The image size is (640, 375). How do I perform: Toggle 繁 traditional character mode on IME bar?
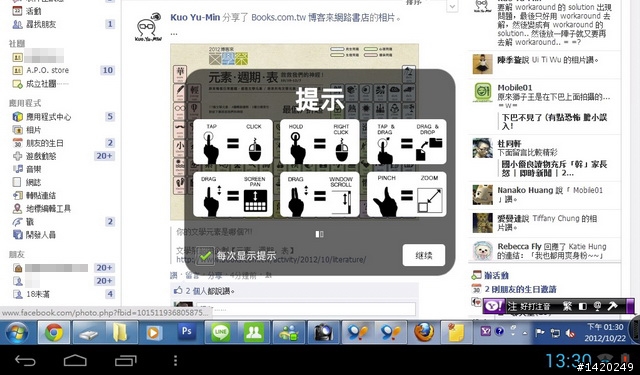click(x=567, y=306)
